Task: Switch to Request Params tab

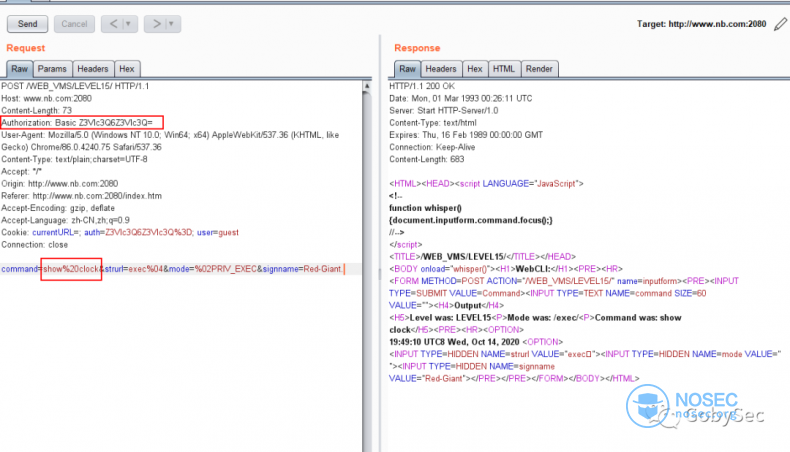Action: (52, 69)
